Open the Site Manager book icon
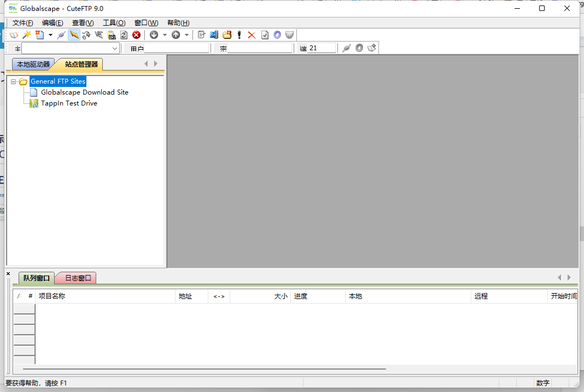The image size is (584, 392). coord(14,35)
